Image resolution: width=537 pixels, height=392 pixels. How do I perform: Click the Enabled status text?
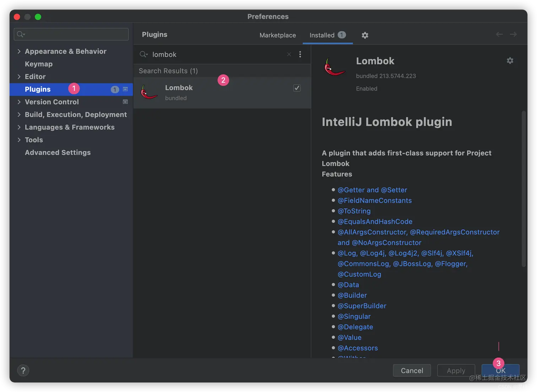(367, 89)
